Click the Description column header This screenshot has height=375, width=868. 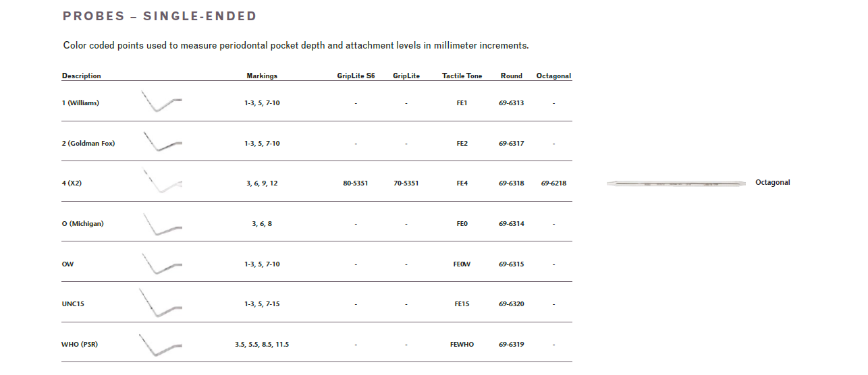click(82, 76)
